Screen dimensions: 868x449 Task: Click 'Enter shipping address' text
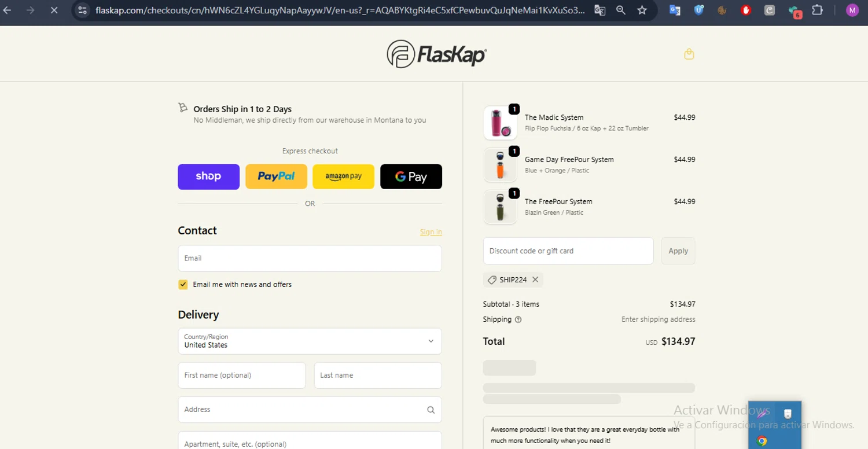tap(659, 319)
